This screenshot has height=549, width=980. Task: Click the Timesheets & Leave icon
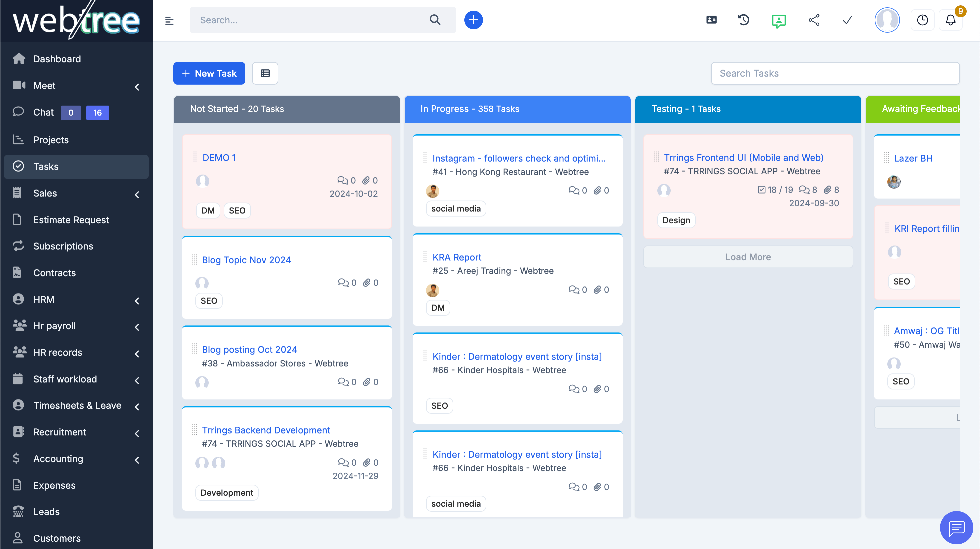point(19,405)
